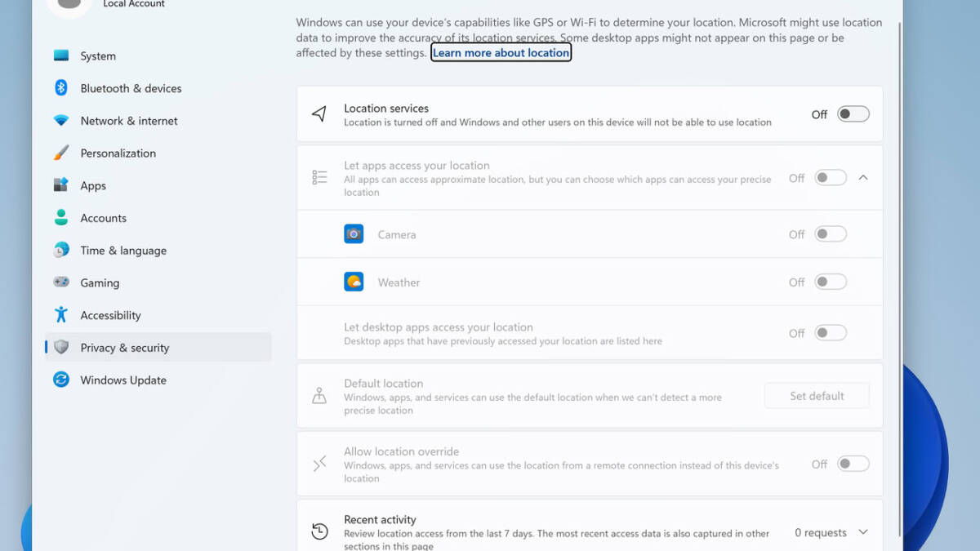Click the Accessibility figure icon
The height and width of the screenshot is (551, 980).
pyautogui.click(x=61, y=315)
